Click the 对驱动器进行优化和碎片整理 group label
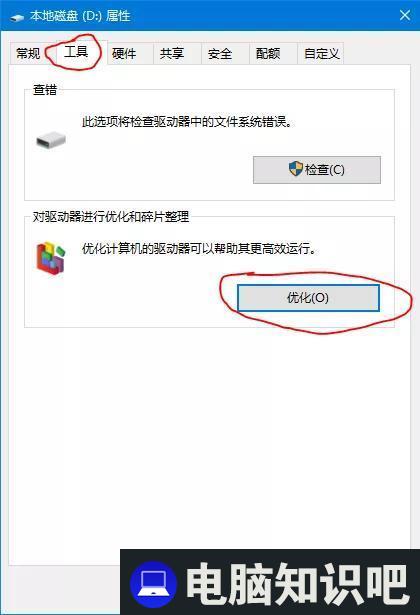The height and width of the screenshot is (615, 420). pyautogui.click(x=111, y=217)
